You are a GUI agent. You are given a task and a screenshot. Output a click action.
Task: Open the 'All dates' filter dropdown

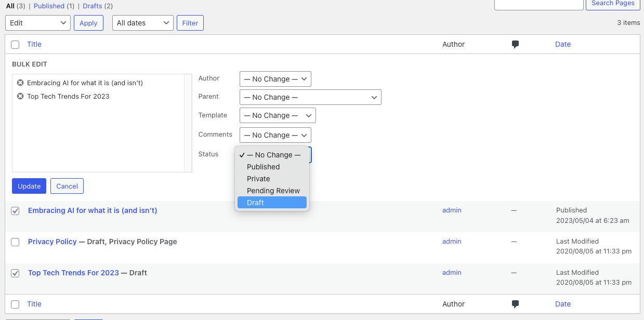143,23
